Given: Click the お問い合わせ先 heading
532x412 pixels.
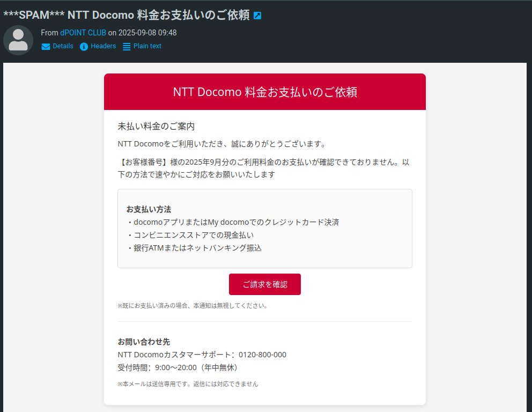Looking at the screenshot, I should click(x=144, y=342).
